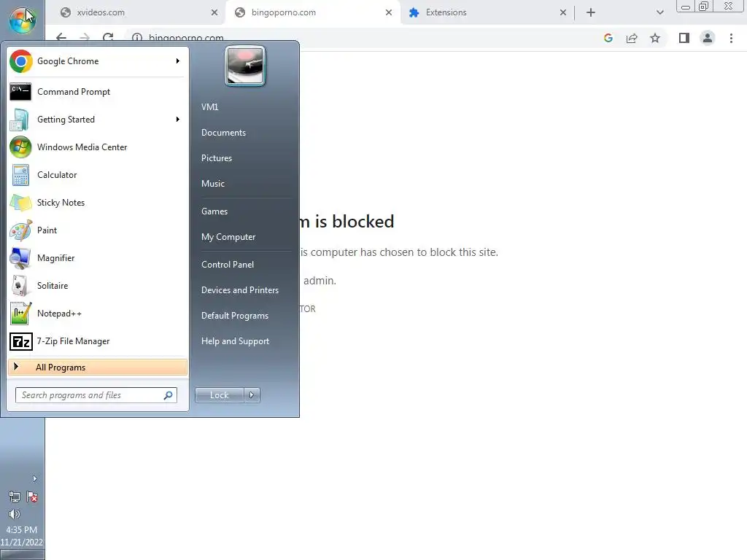Open the Calculator app

(98, 175)
